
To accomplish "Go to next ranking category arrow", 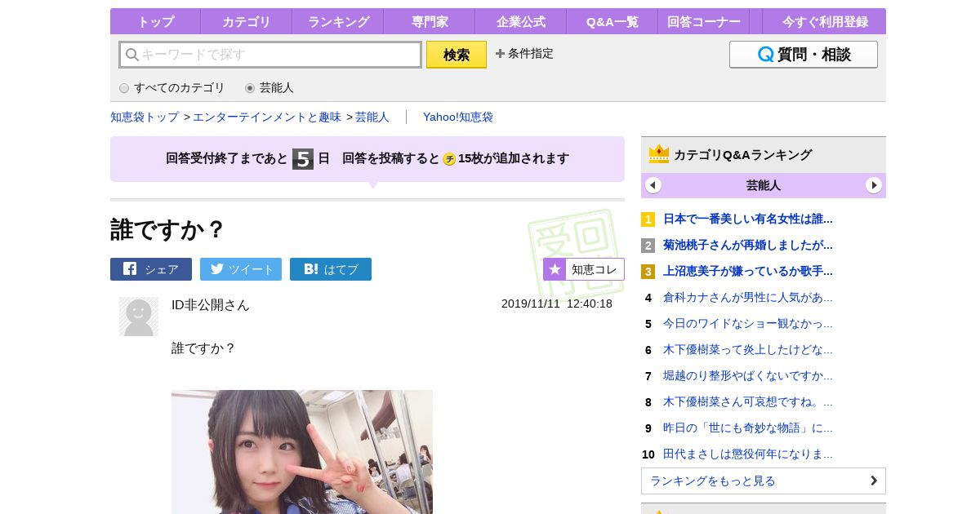I will point(874,185).
